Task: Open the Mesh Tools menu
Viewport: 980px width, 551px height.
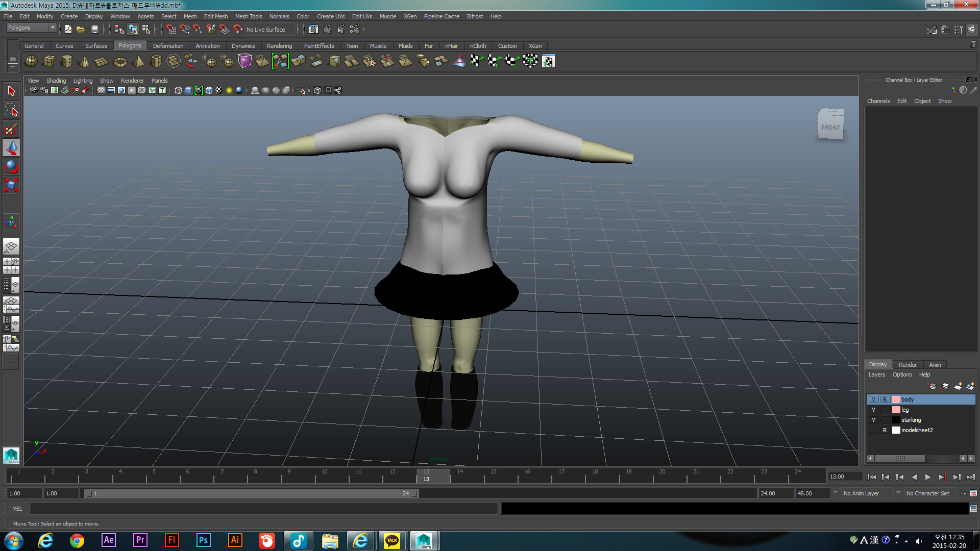Action: [248, 16]
